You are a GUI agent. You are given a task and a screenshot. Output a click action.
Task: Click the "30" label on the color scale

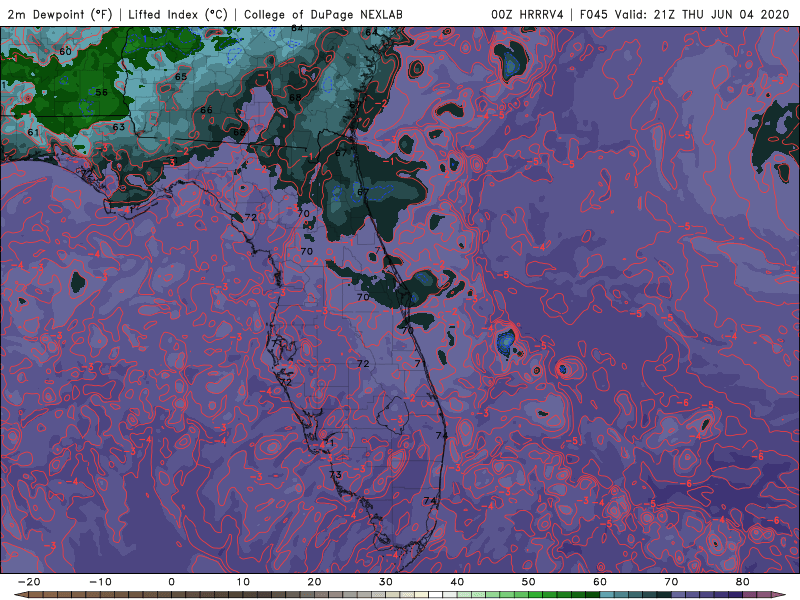click(386, 582)
